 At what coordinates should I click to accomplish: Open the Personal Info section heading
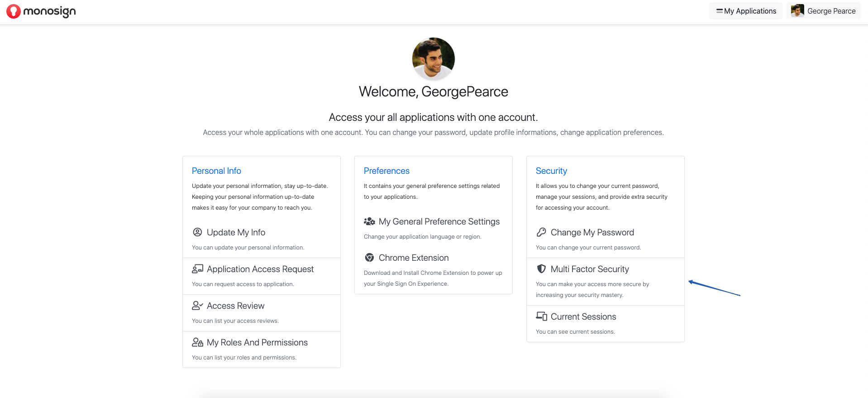(x=216, y=171)
